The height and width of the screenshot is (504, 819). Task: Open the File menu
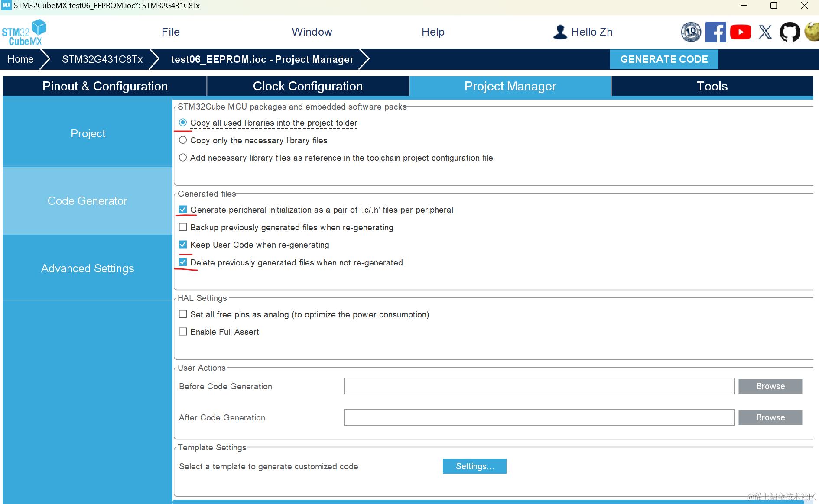(x=171, y=32)
